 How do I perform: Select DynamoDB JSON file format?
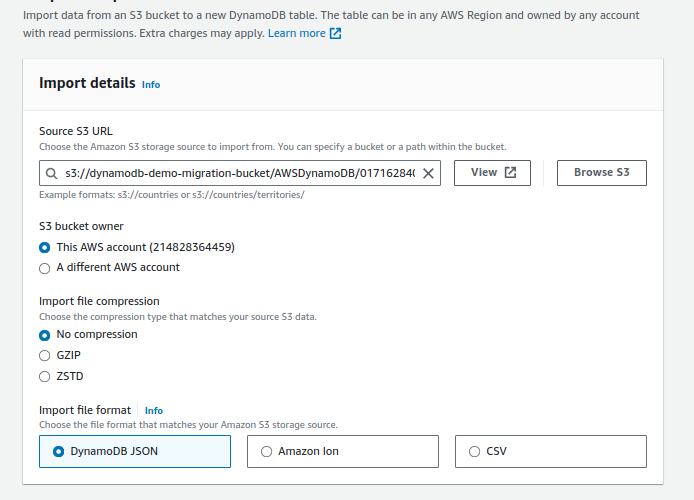tap(135, 451)
